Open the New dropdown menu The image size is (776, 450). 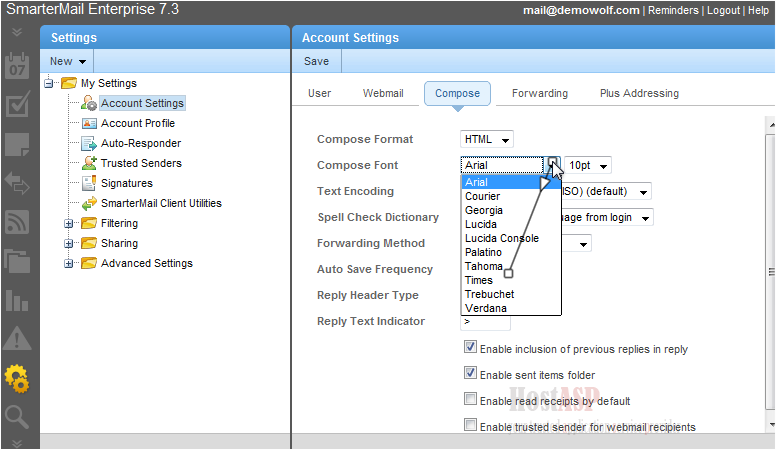pyautogui.click(x=68, y=61)
